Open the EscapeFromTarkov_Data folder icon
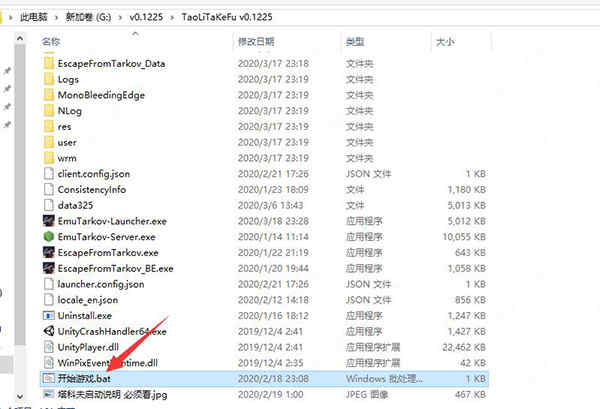The height and width of the screenshot is (409, 600). (49, 63)
